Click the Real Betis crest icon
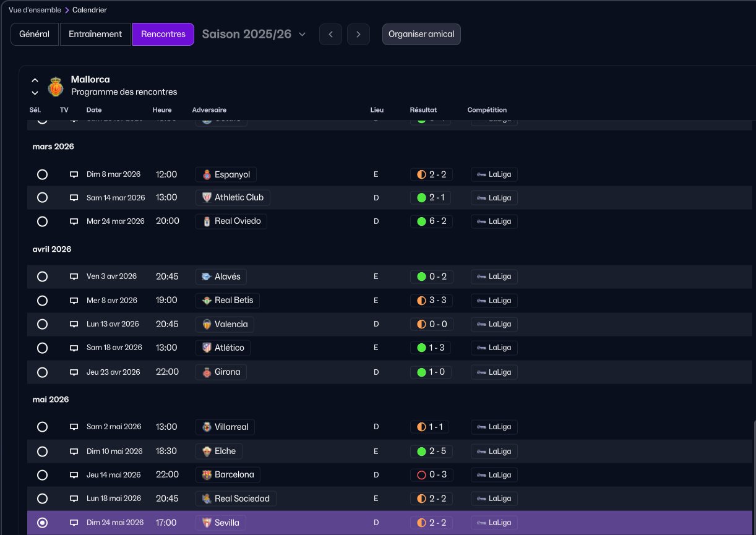This screenshot has height=535, width=756. (x=207, y=300)
